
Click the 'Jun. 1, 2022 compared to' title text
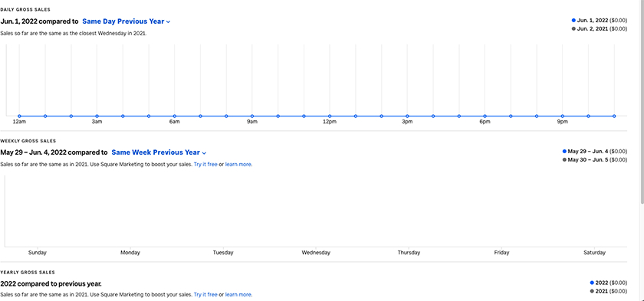39,21
